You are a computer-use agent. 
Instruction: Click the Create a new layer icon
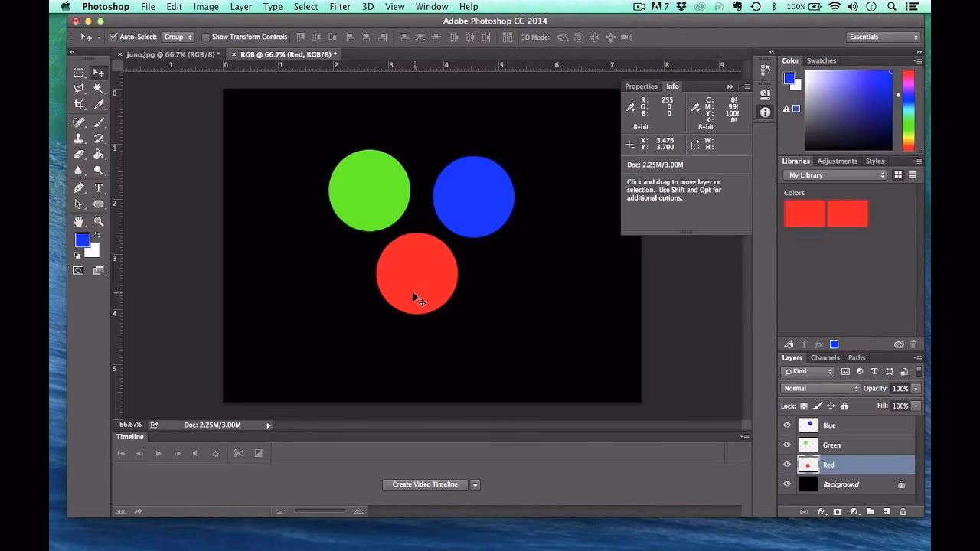pyautogui.click(x=886, y=510)
